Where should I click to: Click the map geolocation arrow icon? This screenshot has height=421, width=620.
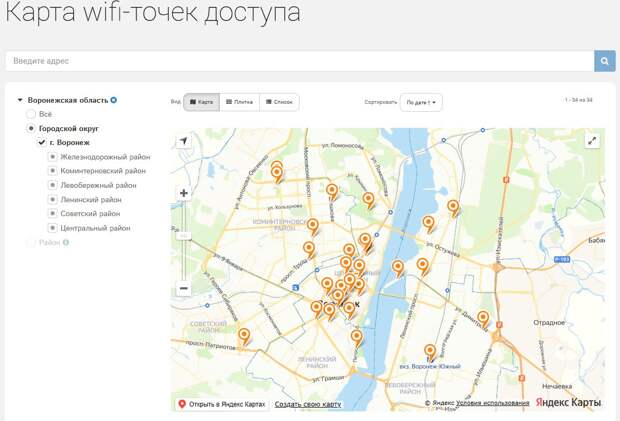184,142
